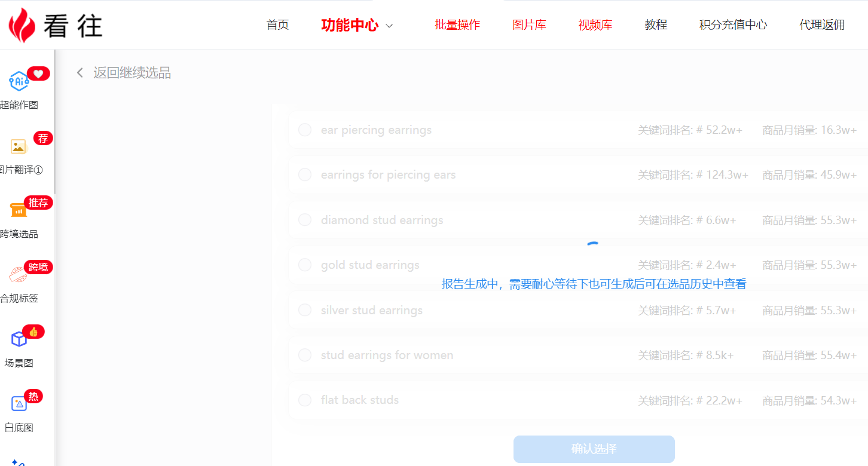
Task: Select the 'gold stud earrings' radio button
Action: (305, 265)
